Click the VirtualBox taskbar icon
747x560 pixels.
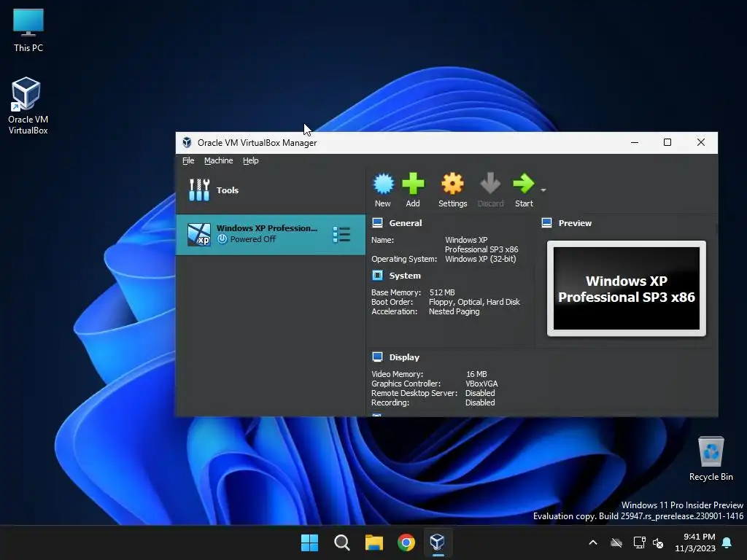[x=438, y=542]
